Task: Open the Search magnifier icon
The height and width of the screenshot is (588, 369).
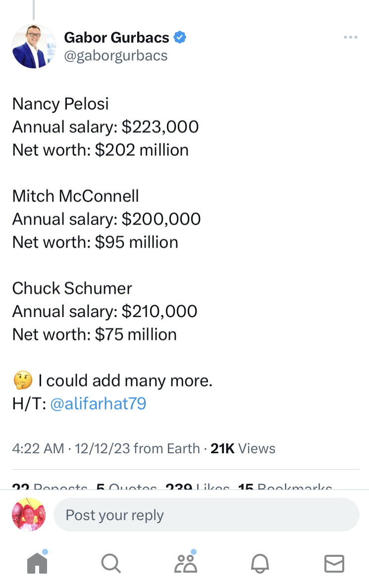Action: (x=110, y=563)
